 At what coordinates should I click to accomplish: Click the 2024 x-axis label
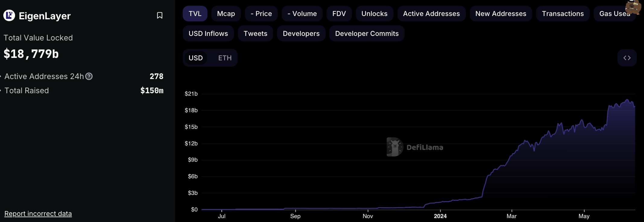pos(440,216)
